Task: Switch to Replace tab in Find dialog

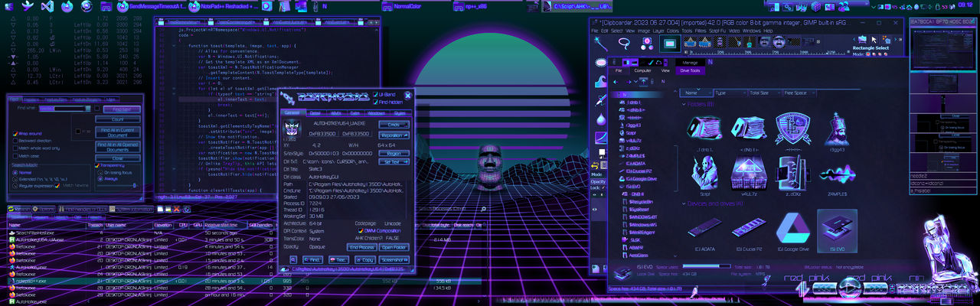Action: pyautogui.click(x=31, y=99)
